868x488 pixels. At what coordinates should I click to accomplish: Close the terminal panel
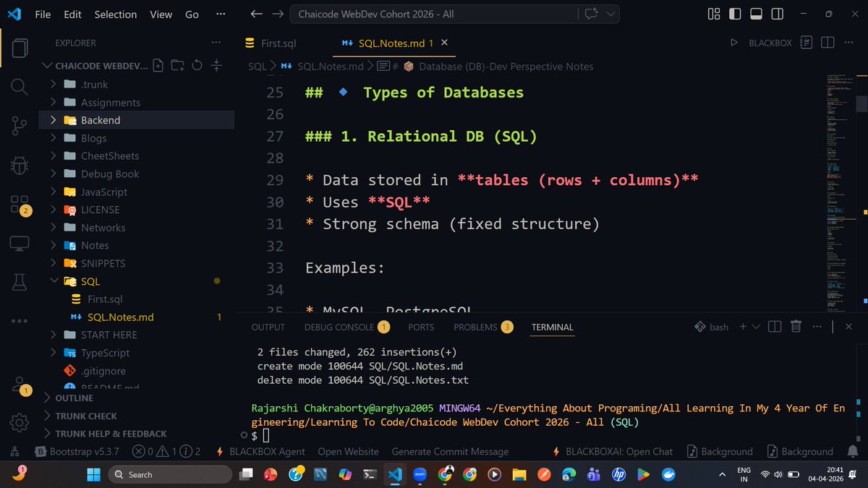pyautogui.click(x=850, y=327)
